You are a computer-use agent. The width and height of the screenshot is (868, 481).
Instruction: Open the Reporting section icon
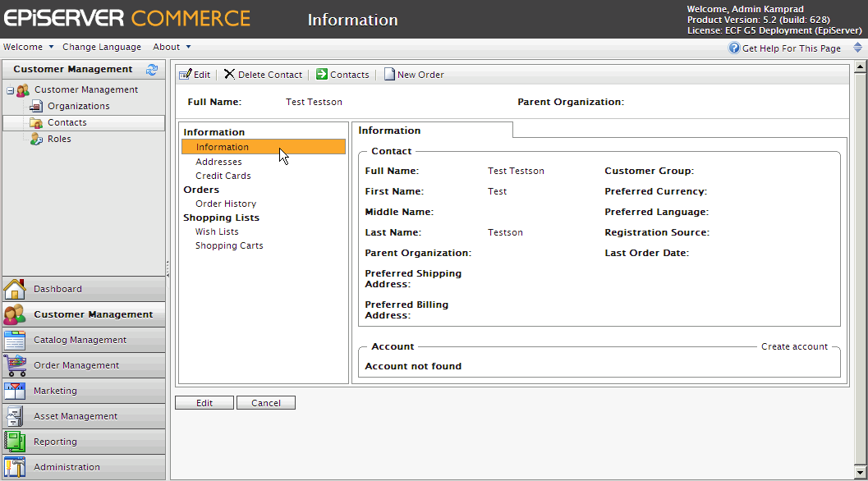pos(15,442)
